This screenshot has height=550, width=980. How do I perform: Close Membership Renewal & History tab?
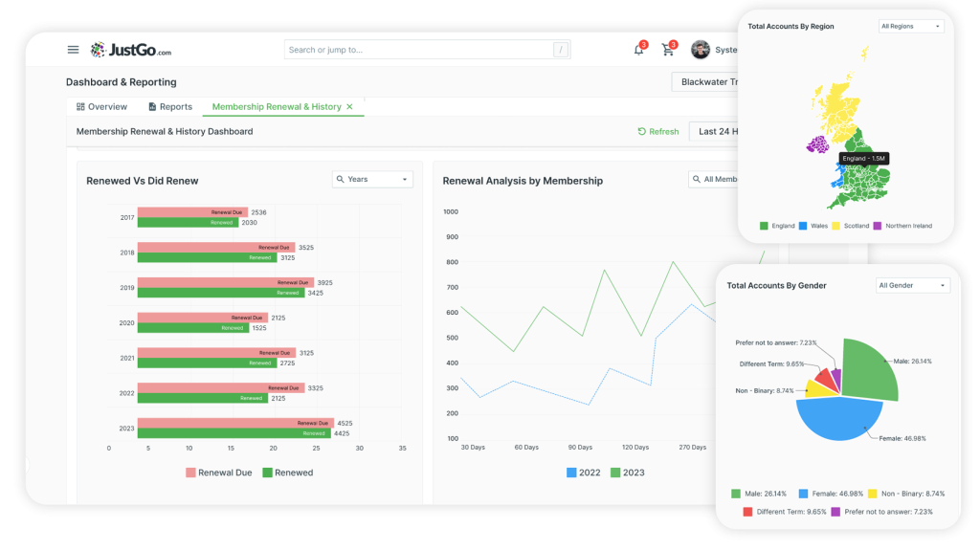click(x=350, y=107)
